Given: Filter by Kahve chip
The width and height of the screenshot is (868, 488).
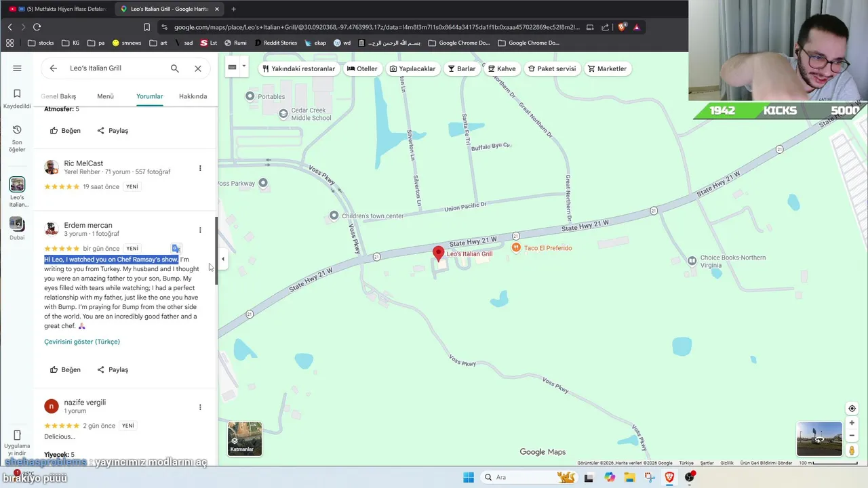Looking at the screenshot, I should 502,68.
